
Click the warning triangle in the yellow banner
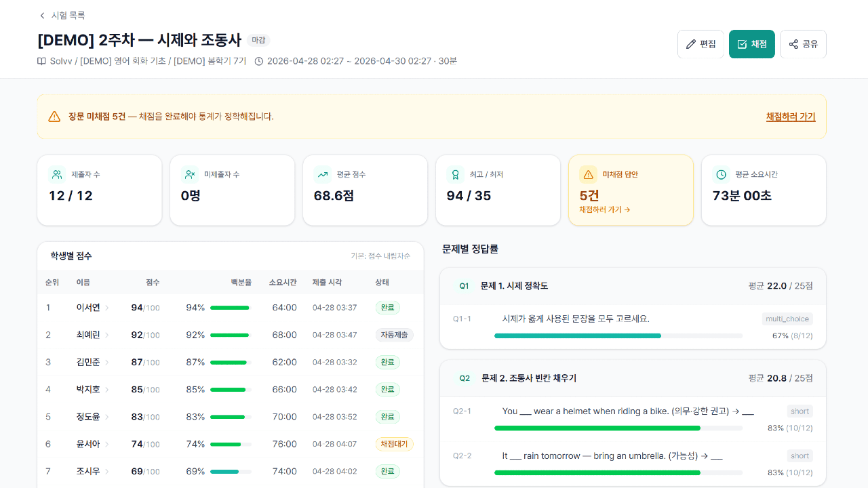coord(54,117)
